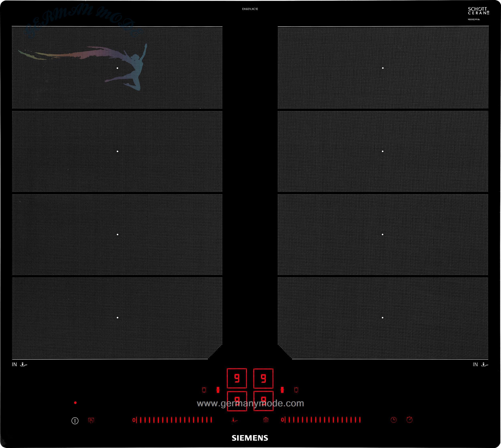The height and width of the screenshot is (448, 501).
Task: Activate the wipe-protection hand icon
Action: [x=91, y=420]
